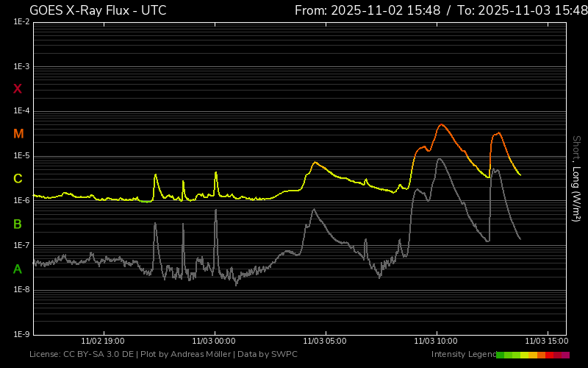
Task: Click the '11/03 00:00' time label
Action: click(214, 341)
